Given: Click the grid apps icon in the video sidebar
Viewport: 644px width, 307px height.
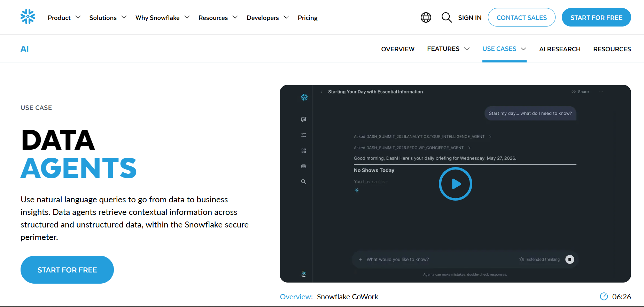Looking at the screenshot, I should point(304,151).
